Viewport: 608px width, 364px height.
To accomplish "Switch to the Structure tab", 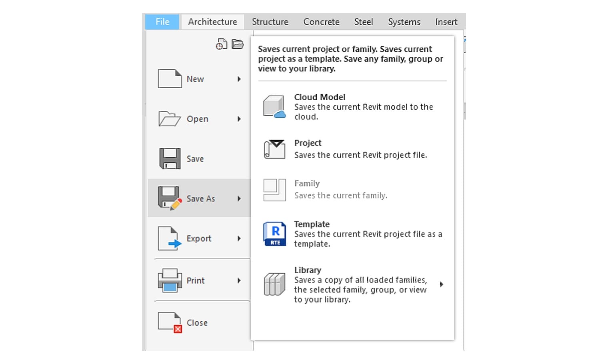I will 270,22.
